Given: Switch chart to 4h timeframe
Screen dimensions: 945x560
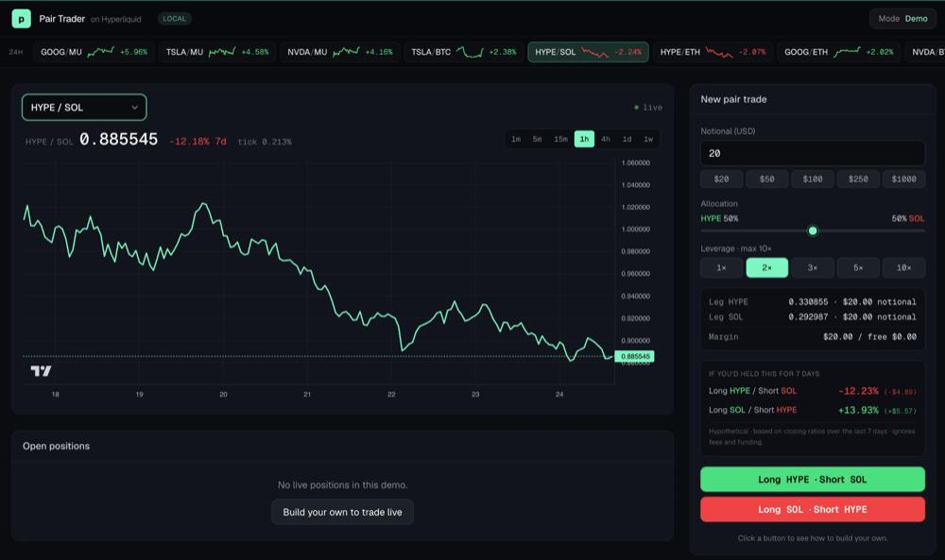Looking at the screenshot, I should (x=606, y=139).
